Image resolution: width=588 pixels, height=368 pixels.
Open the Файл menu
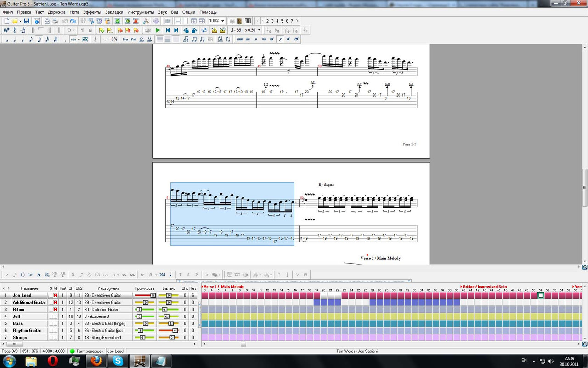coord(8,12)
